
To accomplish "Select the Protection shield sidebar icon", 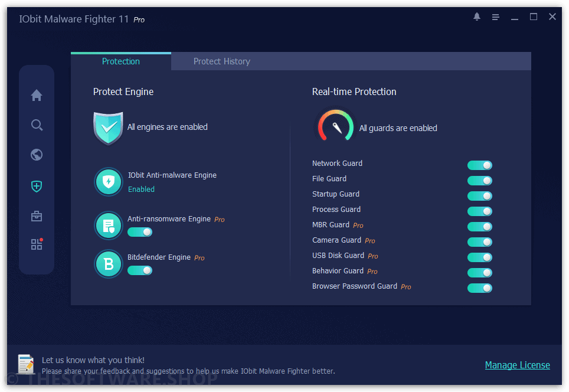I will pyautogui.click(x=36, y=186).
